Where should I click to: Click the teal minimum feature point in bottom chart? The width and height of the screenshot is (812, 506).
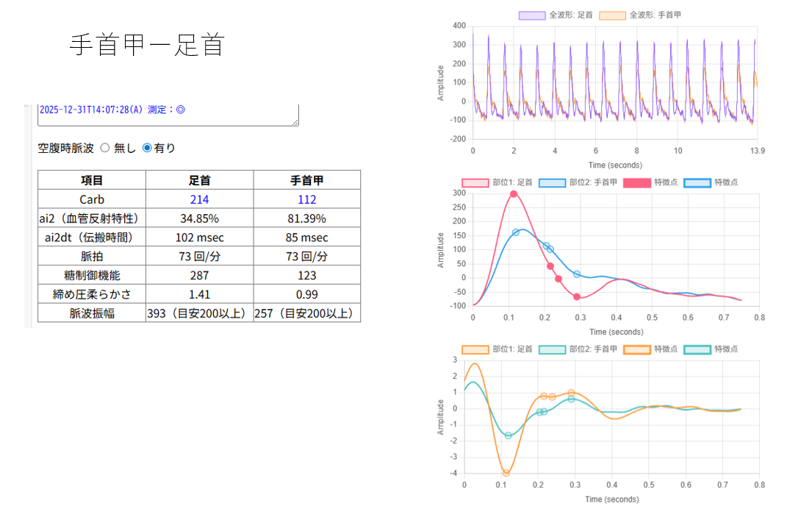point(509,435)
